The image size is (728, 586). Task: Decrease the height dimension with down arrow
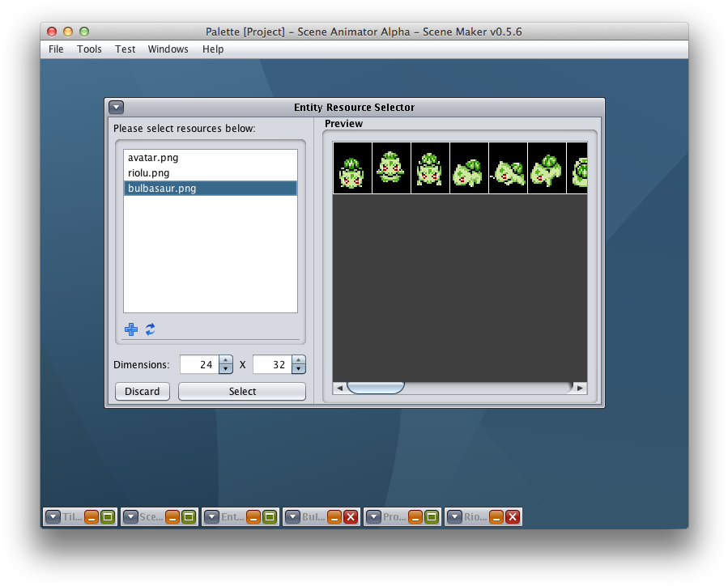(299, 369)
